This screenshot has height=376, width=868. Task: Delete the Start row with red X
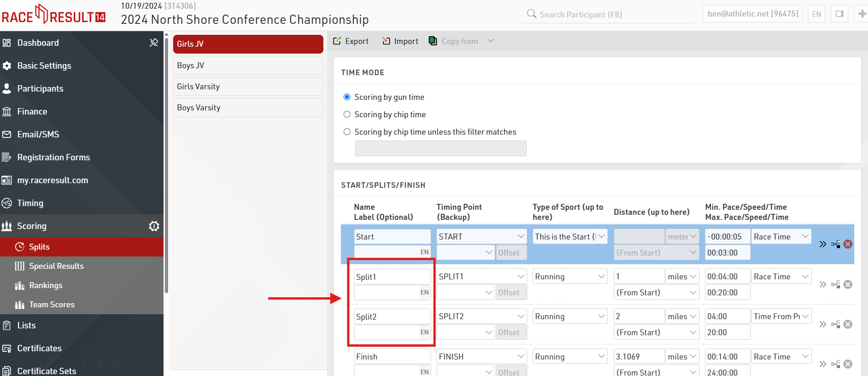pyautogui.click(x=848, y=244)
